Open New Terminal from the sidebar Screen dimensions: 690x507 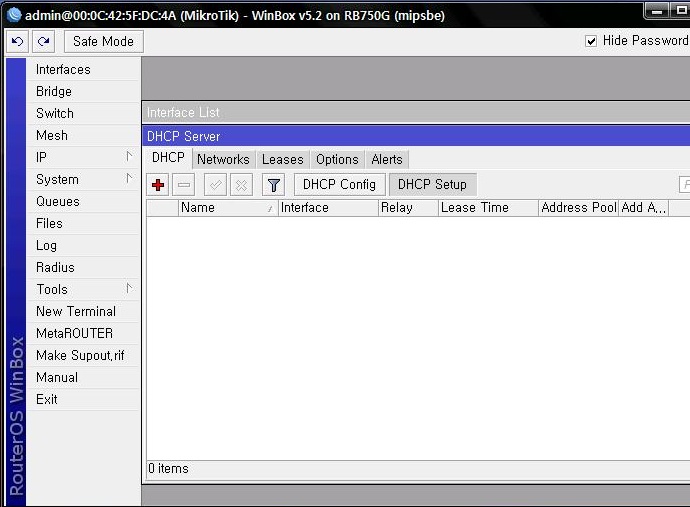click(83, 312)
